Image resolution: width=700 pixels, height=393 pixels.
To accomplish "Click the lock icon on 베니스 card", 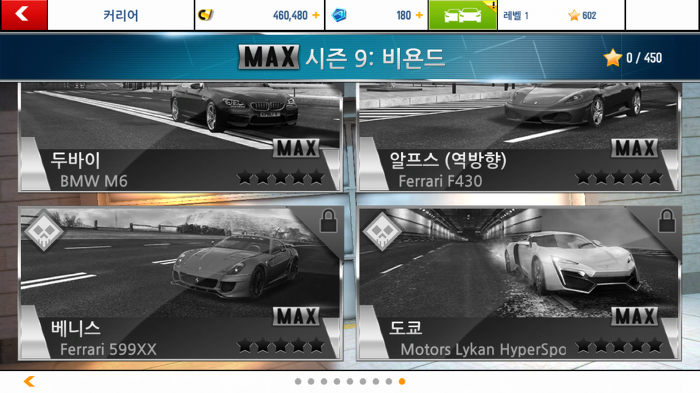I will click(x=328, y=221).
